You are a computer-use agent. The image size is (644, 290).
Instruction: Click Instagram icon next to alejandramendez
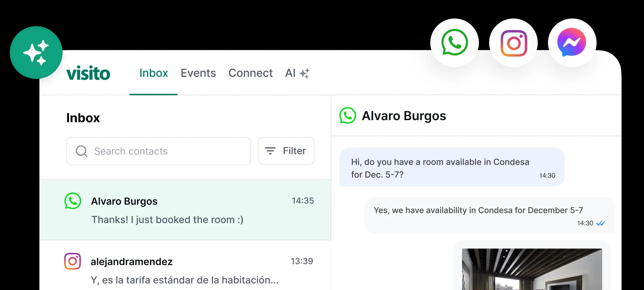pyautogui.click(x=72, y=261)
